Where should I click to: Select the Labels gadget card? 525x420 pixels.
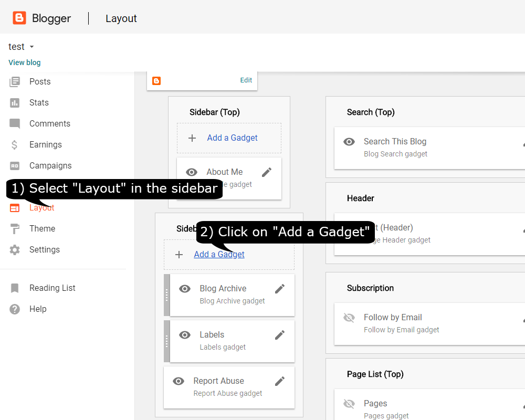pos(233,341)
